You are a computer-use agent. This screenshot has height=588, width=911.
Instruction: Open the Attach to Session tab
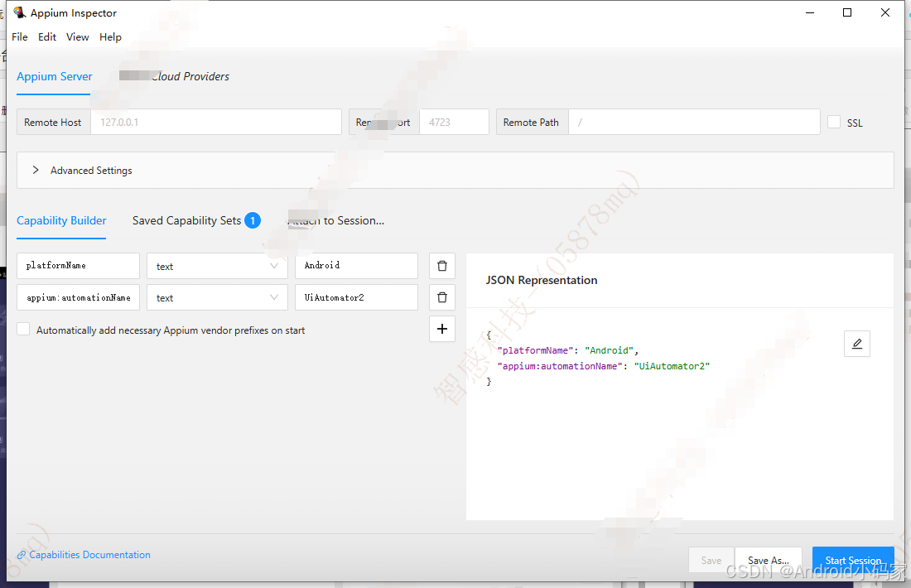[x=335, y=221]
